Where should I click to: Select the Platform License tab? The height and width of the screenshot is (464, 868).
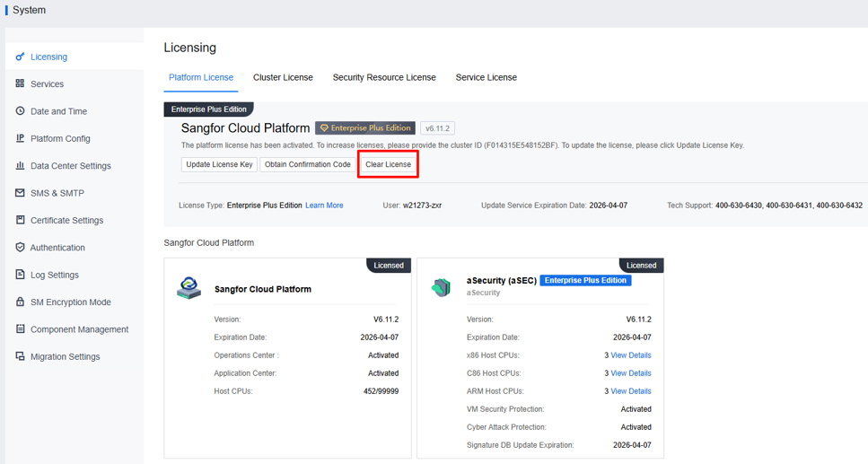click(x=201, y=77)
